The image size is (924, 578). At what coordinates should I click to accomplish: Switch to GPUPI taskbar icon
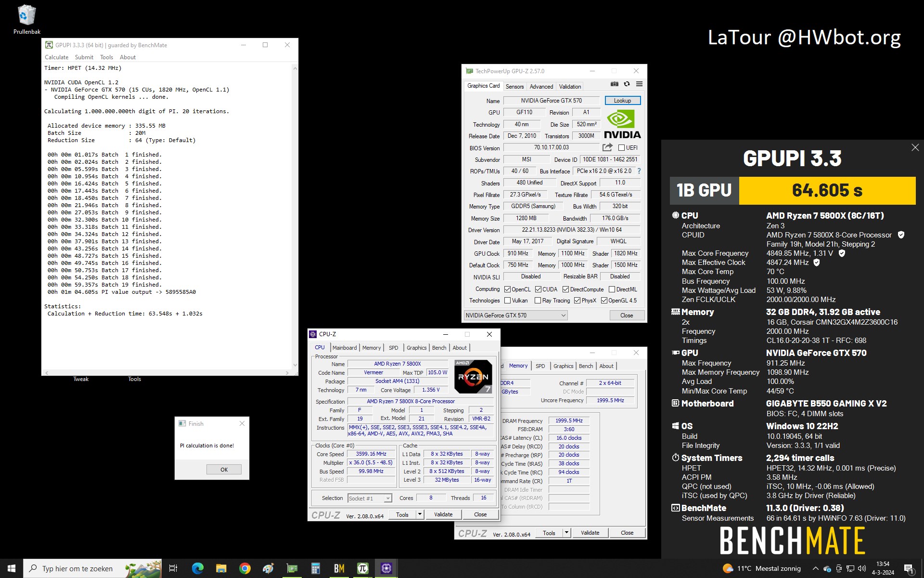pos(362,568)
